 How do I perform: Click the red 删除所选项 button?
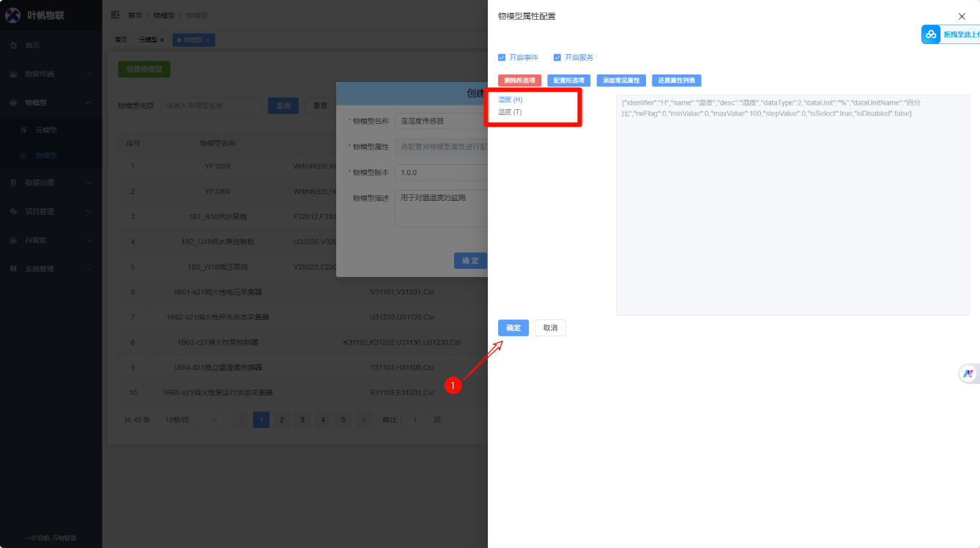tap(519, 81)
